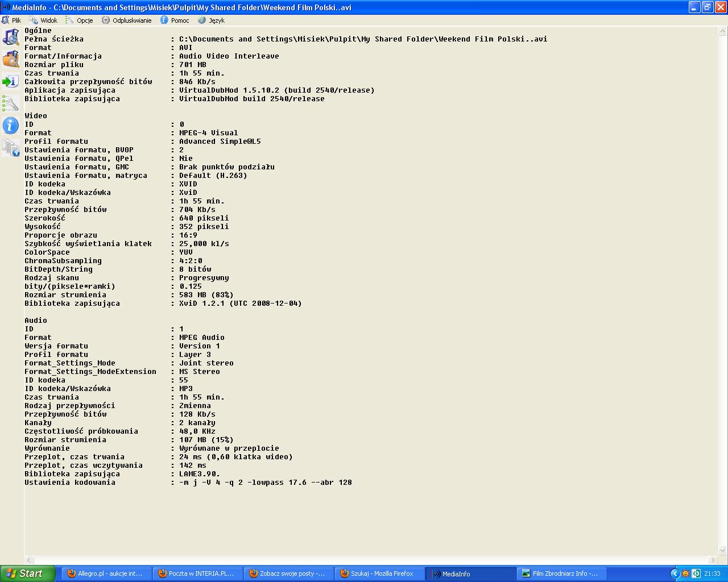This screenshot has height=582, width=728.
Task: Click the '352 pikseli' height value
Action: point(204,227)
